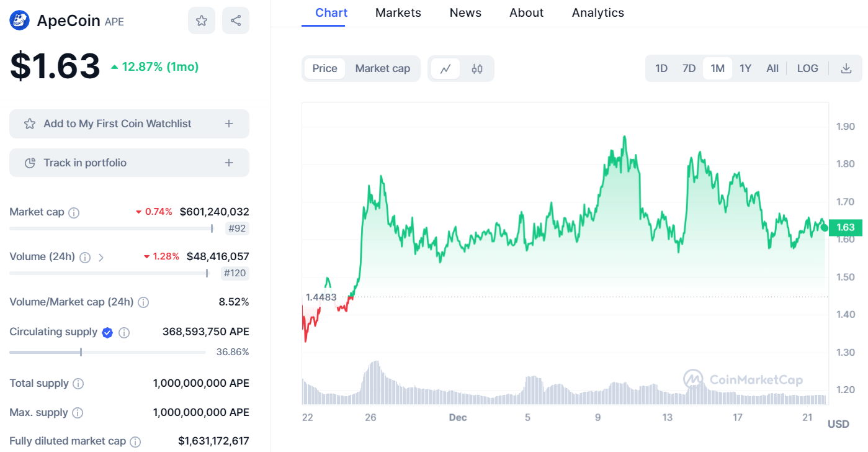Image resolution: width=868 pixels, height=452 pixels.
Task: Click the Dec date axis label
Action: (458, 418)
